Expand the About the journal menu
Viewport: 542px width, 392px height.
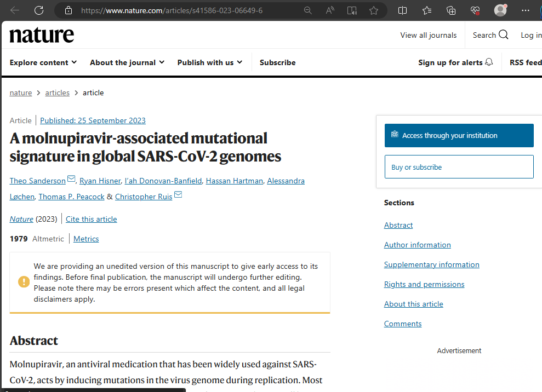(127, 62)
